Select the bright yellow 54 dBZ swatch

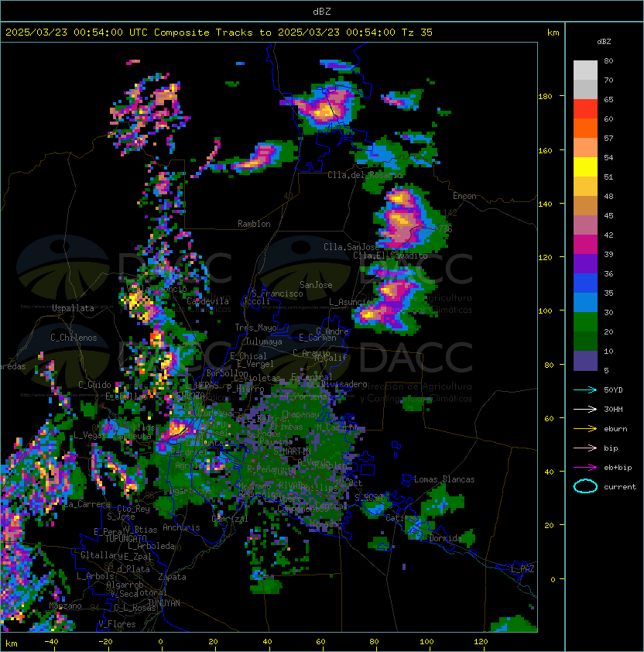click(585, 167)
